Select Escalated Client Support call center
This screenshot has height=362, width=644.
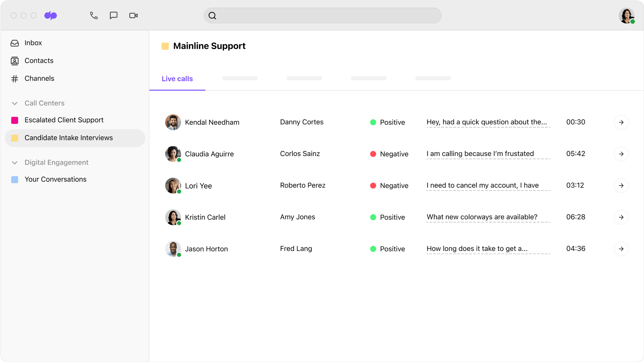point(64,120)
